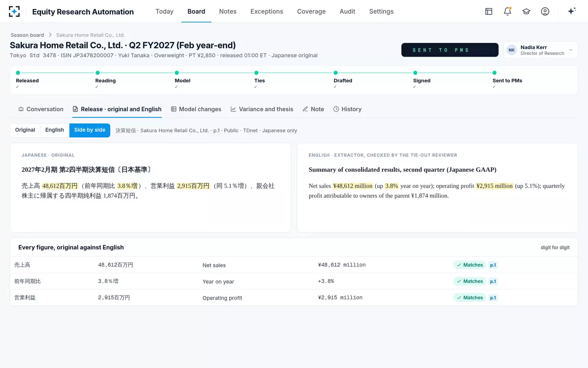Click the Drafted stage in progress tracker
The height and width of the screenshot is (368, 588).
tap(343, 81)
